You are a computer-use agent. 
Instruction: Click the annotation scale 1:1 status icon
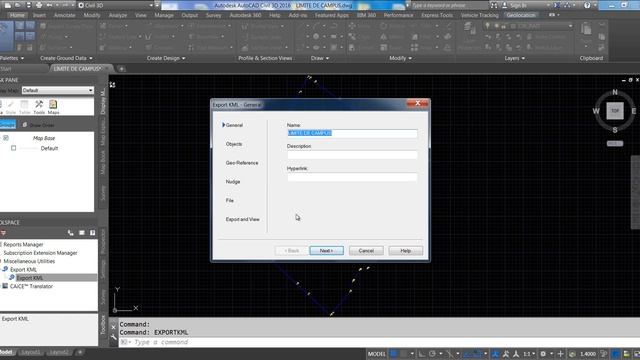tap(529, 353)
